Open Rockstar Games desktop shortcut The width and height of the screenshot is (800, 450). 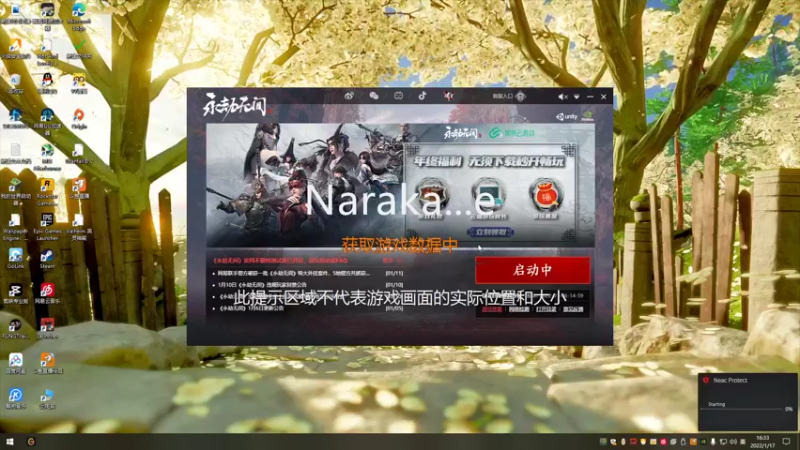click(47, 192)
